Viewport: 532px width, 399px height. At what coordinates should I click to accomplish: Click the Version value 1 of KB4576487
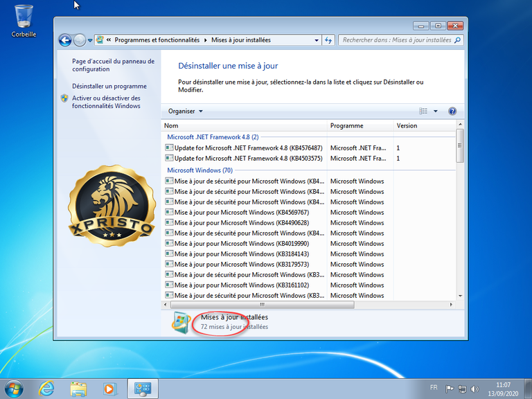click(398, 148)
